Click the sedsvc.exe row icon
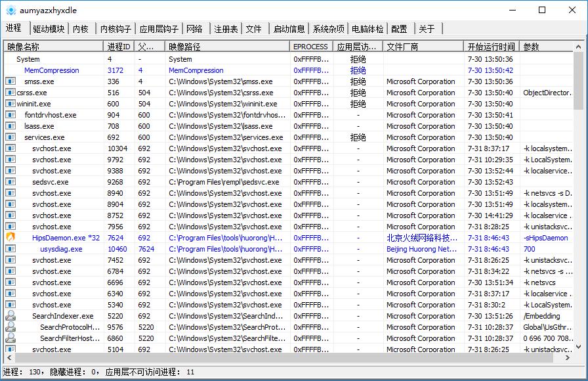The image size is (588, 381). [10, 182]
